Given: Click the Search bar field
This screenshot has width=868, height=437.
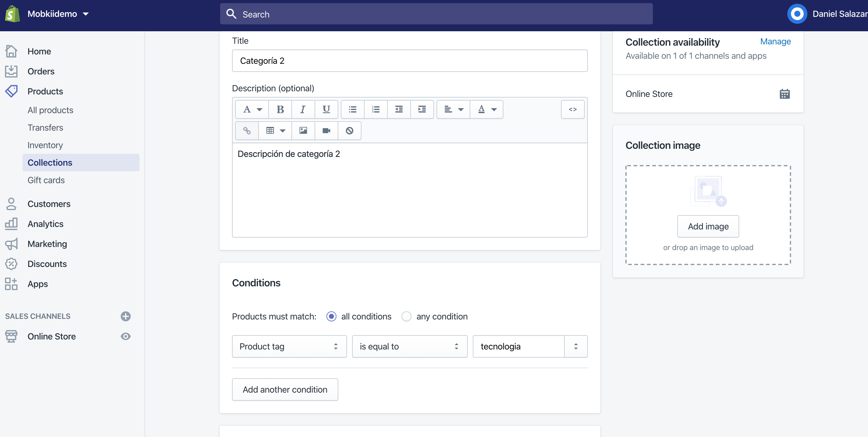Looking at the screenshot, I should 437,14.
